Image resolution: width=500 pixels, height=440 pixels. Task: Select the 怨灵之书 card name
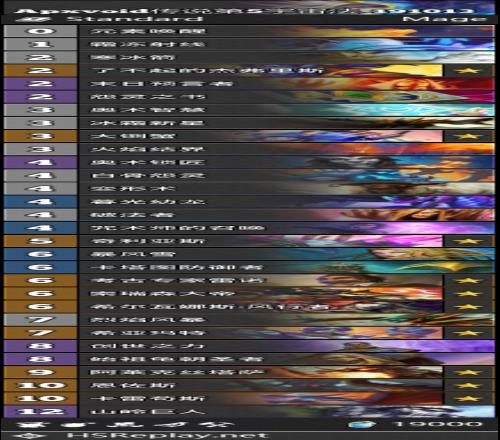(148, 97)
